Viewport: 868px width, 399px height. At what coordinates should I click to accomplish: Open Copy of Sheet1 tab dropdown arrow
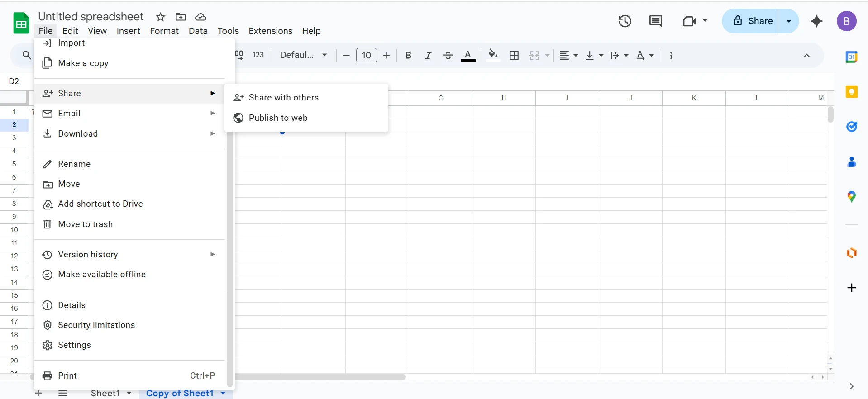tap(223, 393)
